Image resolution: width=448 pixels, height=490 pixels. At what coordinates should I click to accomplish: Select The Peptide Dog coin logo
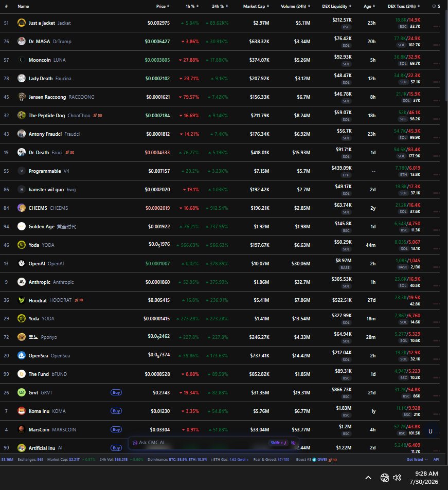tap(22, 115)
